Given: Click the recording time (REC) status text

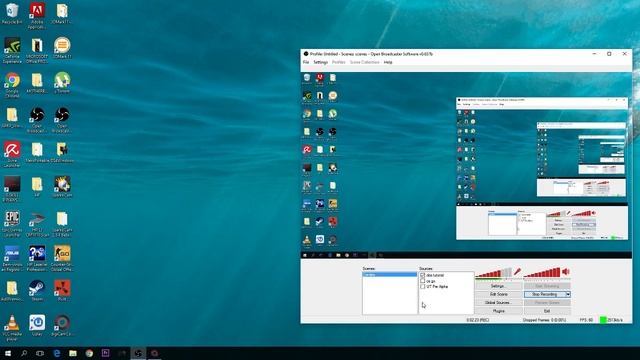Looking at the screenshot, I should pos(478,320).
